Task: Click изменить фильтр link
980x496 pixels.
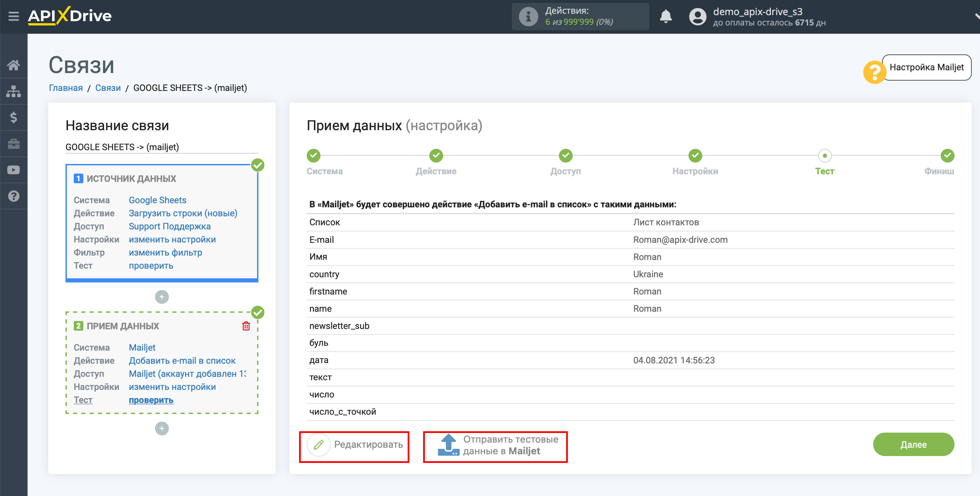Action: pyautogui.click(x=165, y=252)
